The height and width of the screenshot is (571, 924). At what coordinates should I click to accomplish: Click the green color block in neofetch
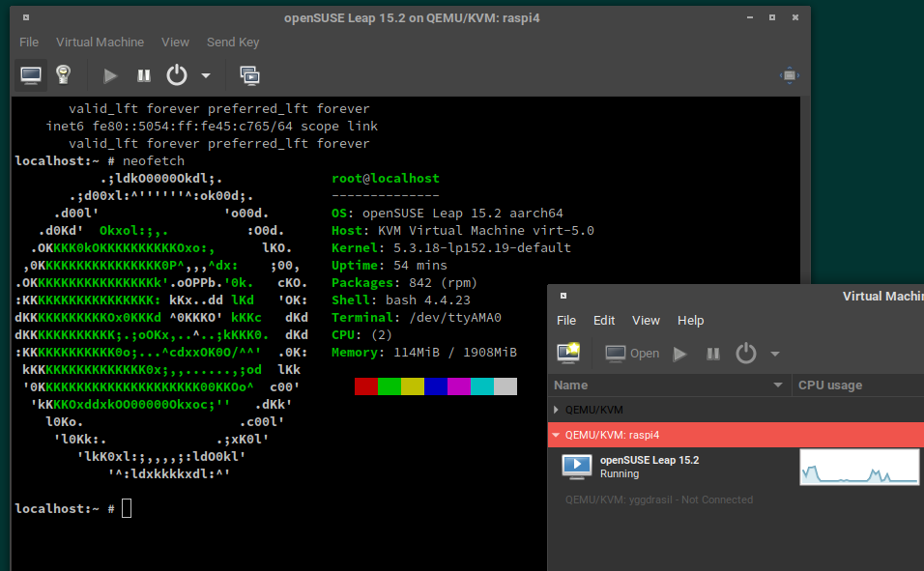(389, 386)
